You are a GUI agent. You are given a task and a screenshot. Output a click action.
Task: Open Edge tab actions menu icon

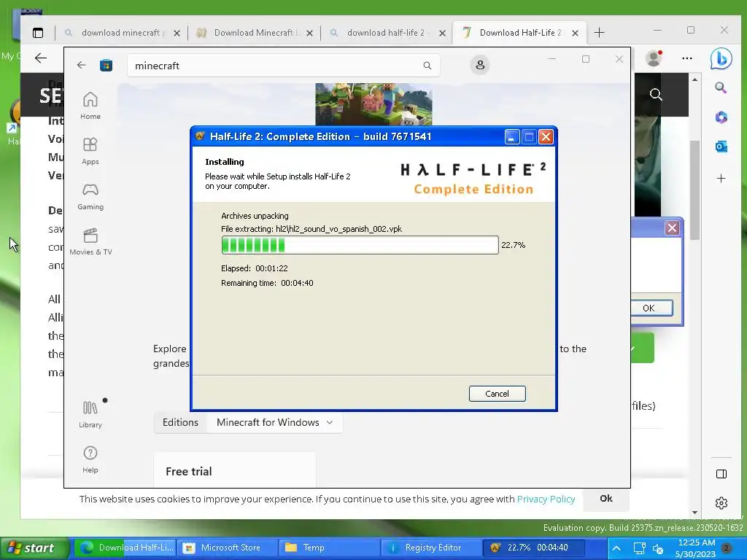tap(38, 33)
